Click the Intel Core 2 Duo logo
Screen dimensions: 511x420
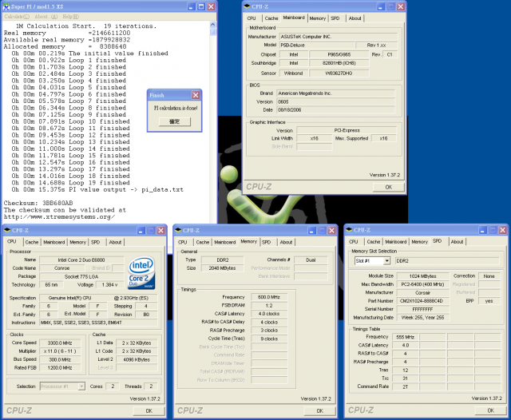(x=141, y=273)
